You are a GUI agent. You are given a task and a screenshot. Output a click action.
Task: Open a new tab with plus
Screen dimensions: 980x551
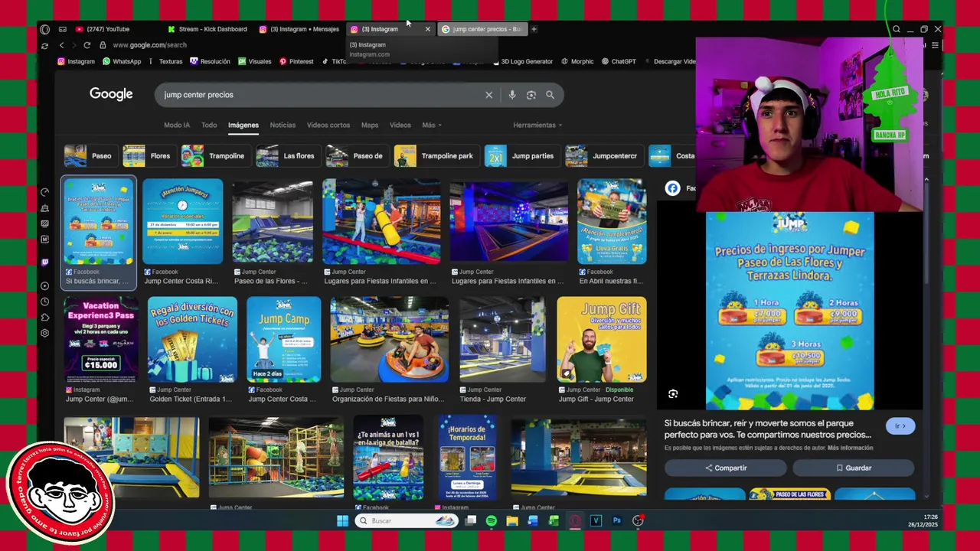534,29
